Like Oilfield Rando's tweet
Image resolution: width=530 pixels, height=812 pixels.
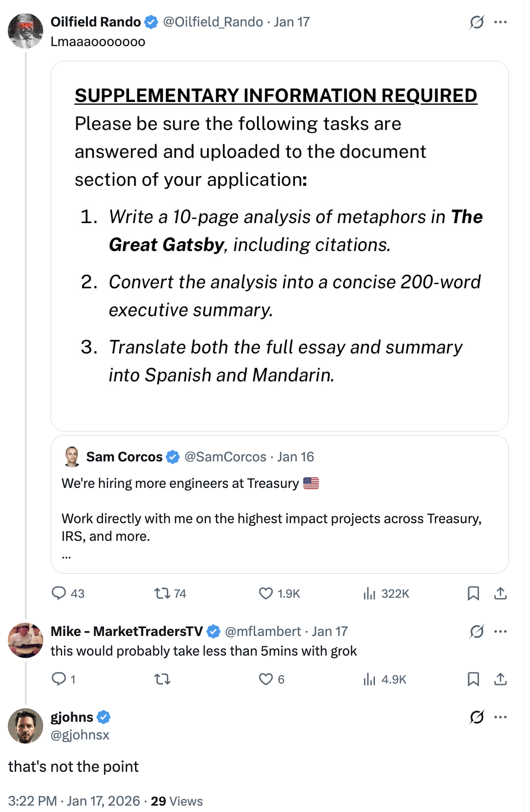(265, 593)
